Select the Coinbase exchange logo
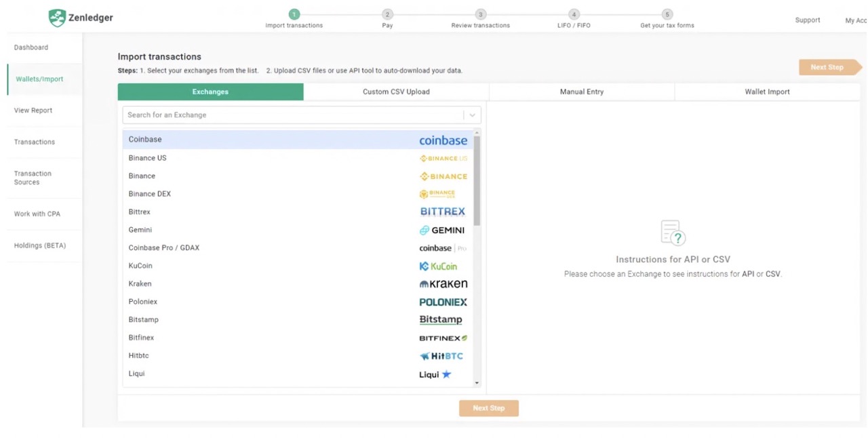 (x=443, y=140)
